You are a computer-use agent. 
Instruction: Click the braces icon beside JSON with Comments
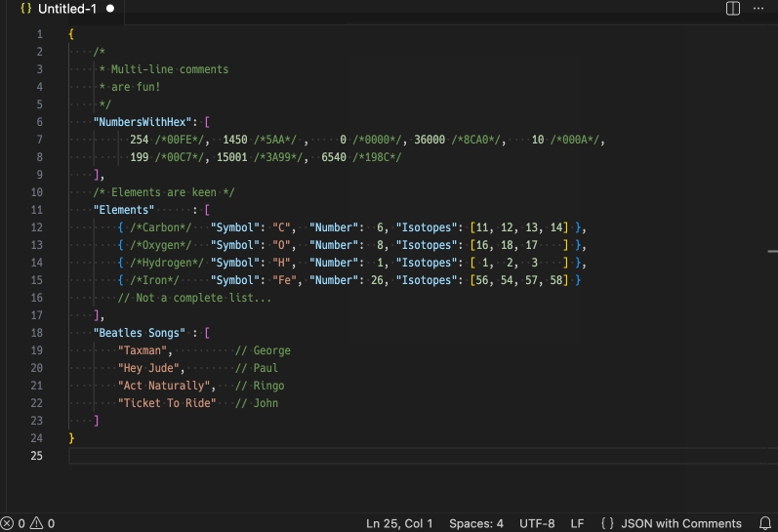click(607, 523)
